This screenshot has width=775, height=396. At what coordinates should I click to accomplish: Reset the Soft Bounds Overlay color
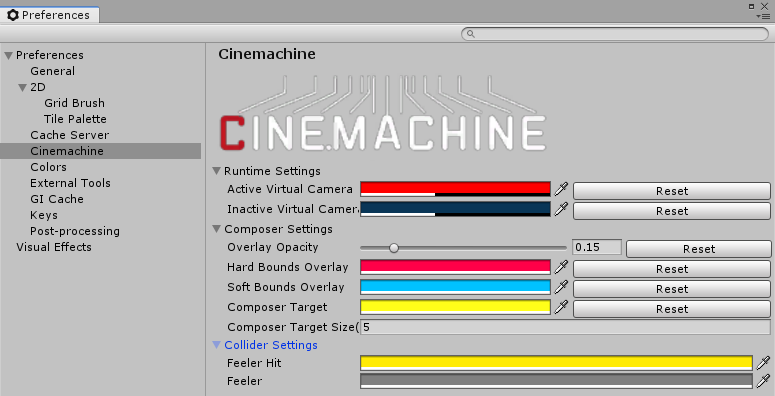point(672,289)
